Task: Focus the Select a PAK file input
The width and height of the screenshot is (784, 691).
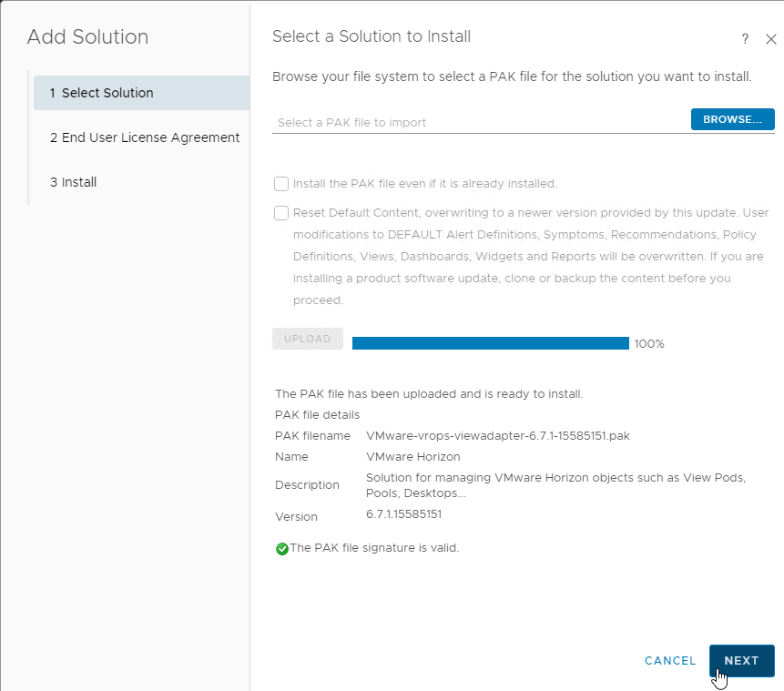Action: (x=481, y=122)
